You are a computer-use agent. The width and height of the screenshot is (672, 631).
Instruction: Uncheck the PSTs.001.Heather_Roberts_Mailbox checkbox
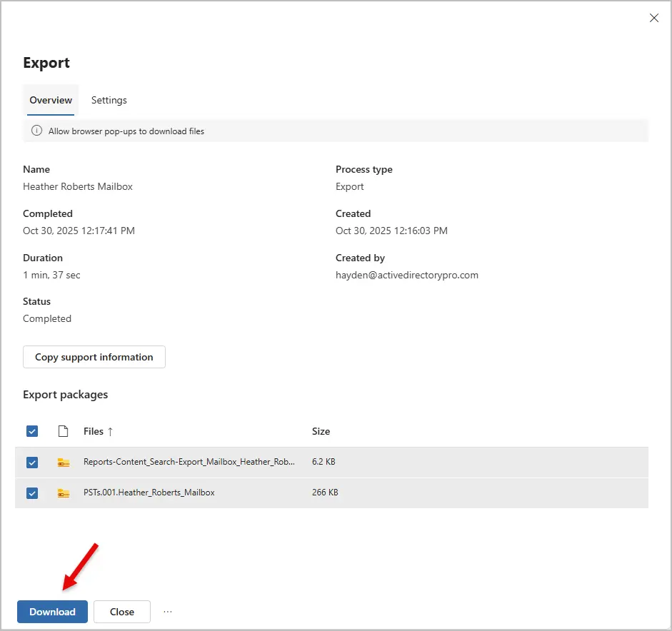tap(32, 493)
